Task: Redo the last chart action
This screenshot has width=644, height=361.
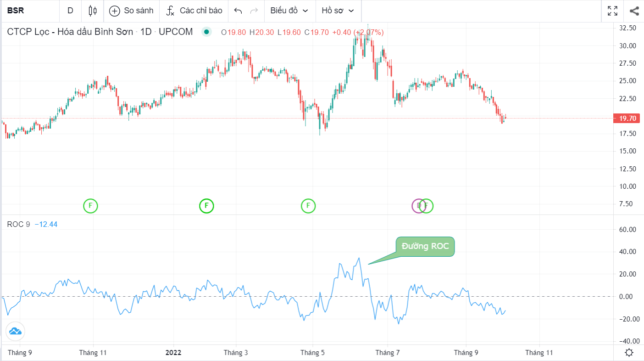Action: [x=254, y=11]
